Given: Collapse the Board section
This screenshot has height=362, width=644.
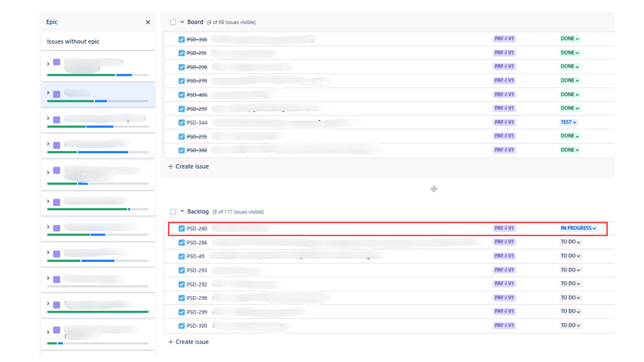Looking at the screenshot, I should [x=182, y=22].
